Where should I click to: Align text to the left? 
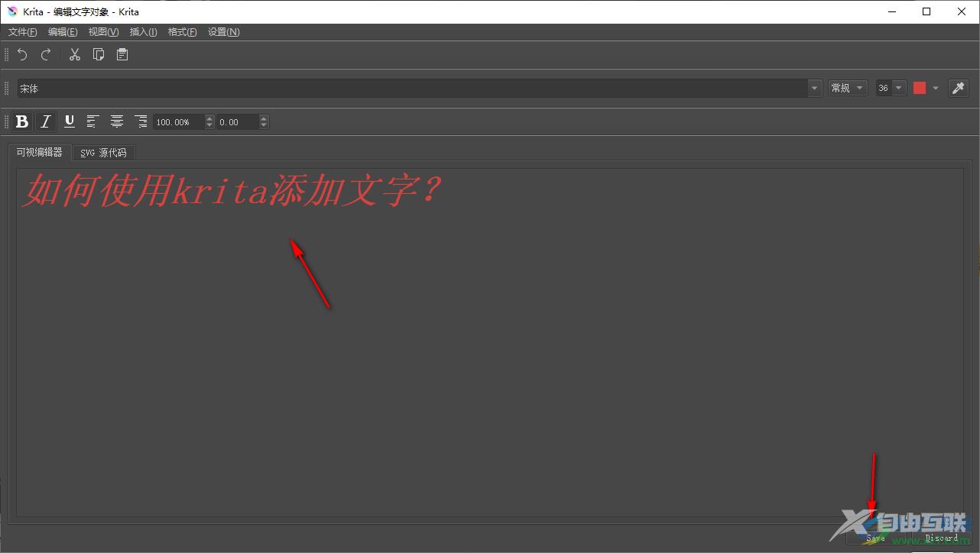(93, 121)
